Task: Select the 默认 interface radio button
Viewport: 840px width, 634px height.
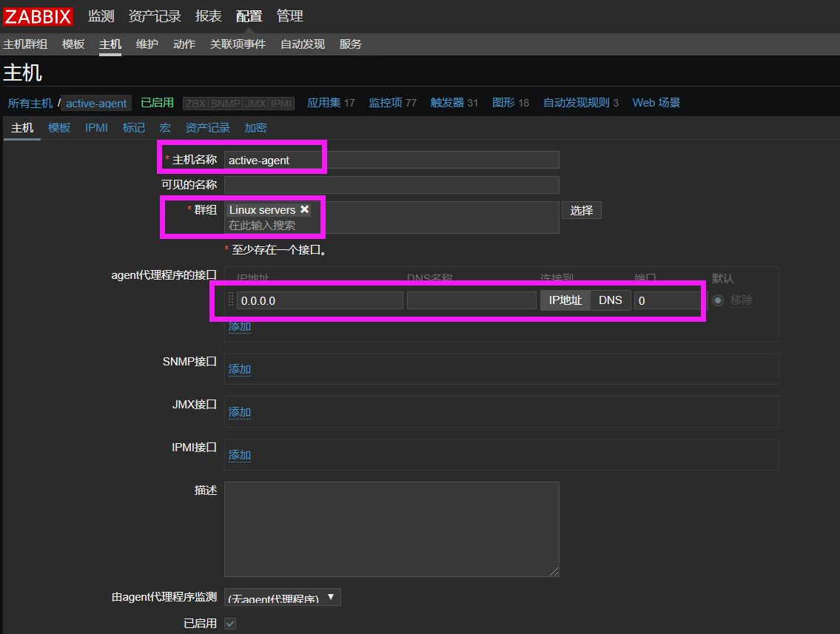Action: (x=719, y=300)
